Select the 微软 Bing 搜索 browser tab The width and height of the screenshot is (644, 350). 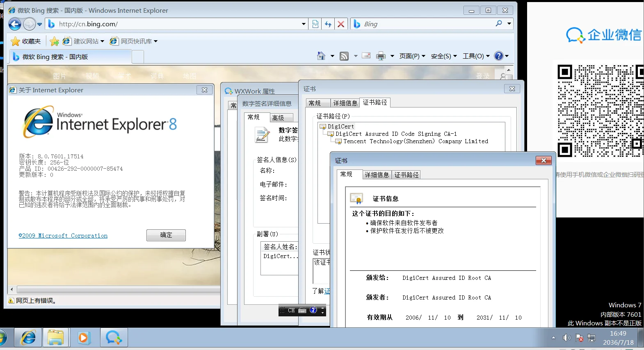click(x=71, y=57)
